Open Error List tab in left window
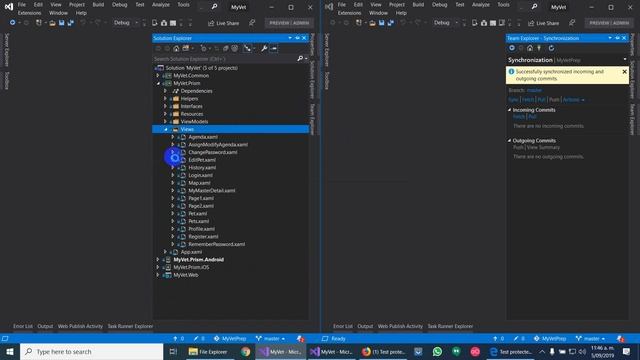The height and width of the screenshot is (360, 640). click(23, 326)
